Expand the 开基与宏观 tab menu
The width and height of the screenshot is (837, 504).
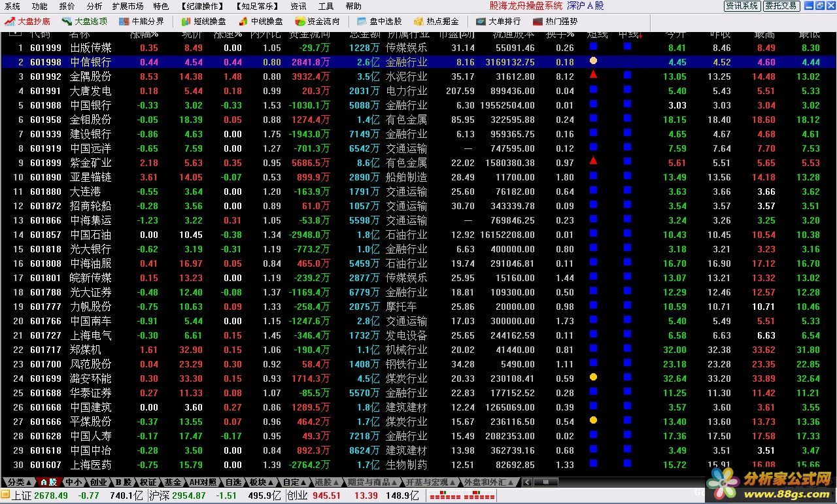431,482
